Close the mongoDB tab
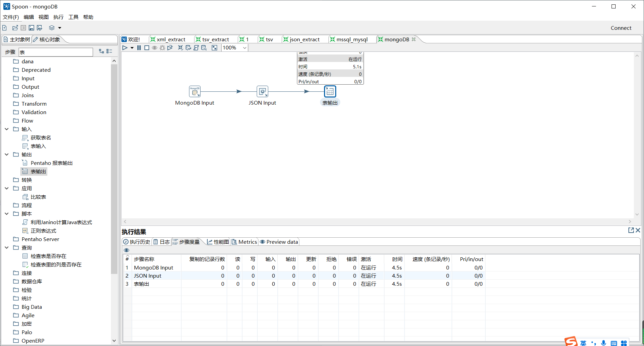Screen dimensions: 644x346 [x=414, y=39]
